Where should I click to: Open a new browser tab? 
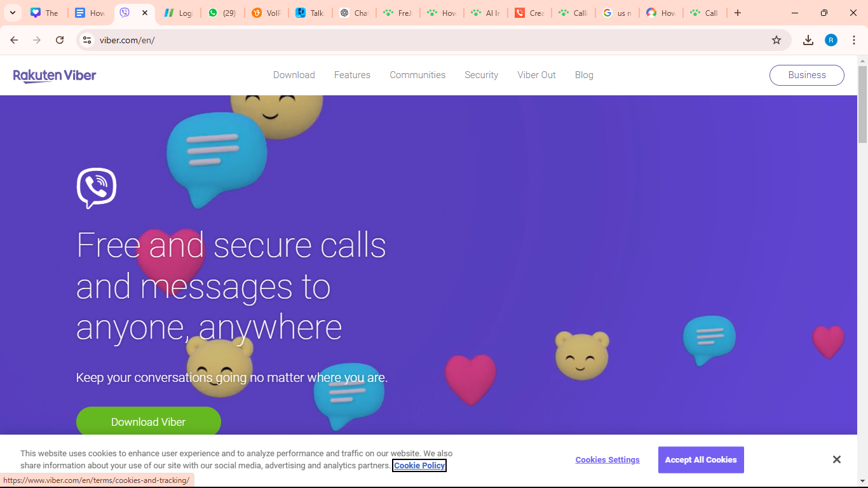point(738,13)
